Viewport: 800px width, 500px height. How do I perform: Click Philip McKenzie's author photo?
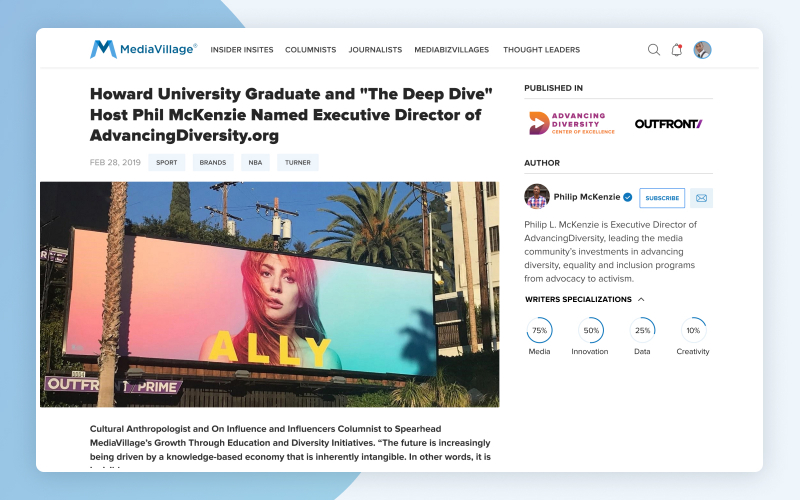(x=536, y=196)
